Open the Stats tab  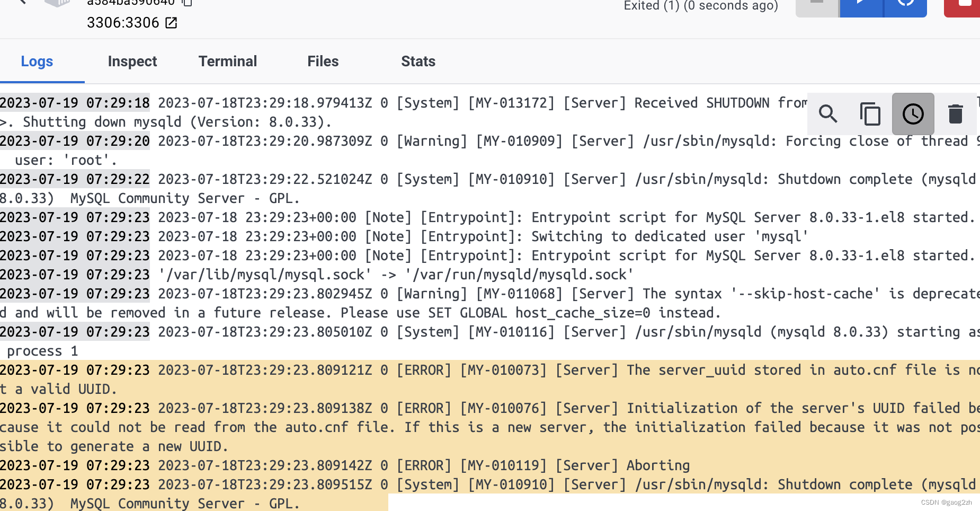418,61
